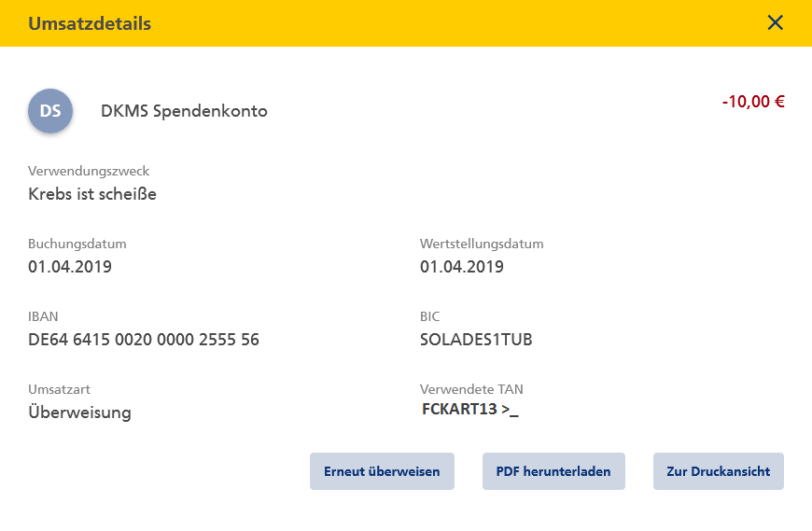Screen dimensions: 812x531
Task: Click the BIC value SOLADES1TUB
Action: click(476, 340)
